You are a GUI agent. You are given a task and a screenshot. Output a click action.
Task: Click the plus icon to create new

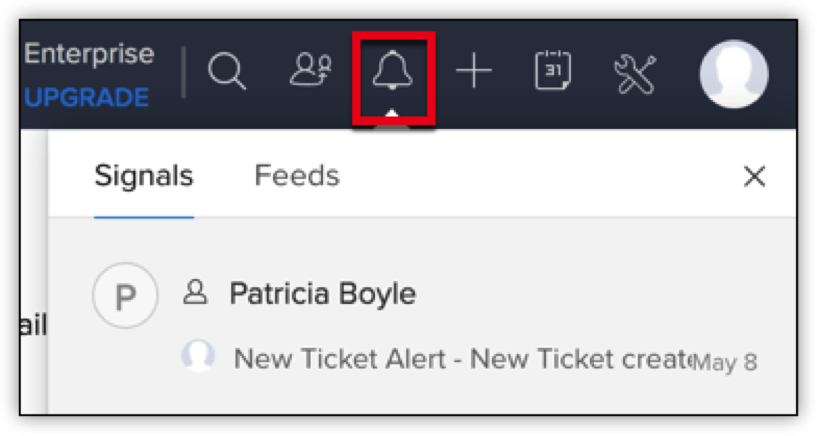473,72
